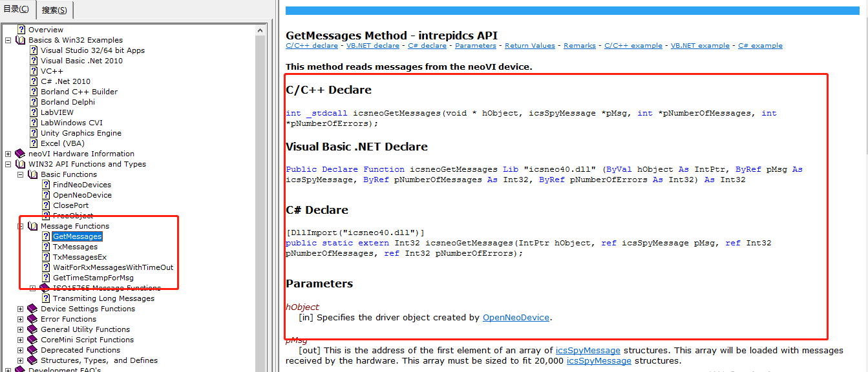Collapse WIN32 API Functions and Types node
Viewport: 868px width, 372px height.
[x=8, y=164]
